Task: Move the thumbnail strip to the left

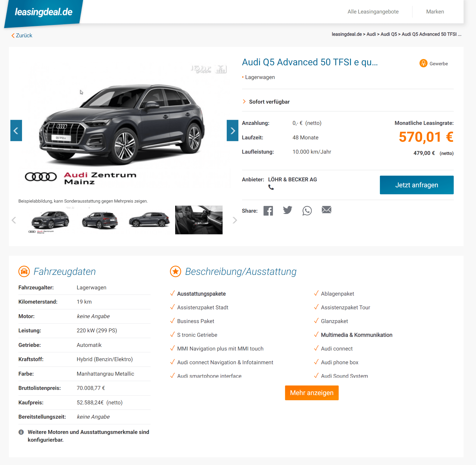Action: click(x=14, y=220)
